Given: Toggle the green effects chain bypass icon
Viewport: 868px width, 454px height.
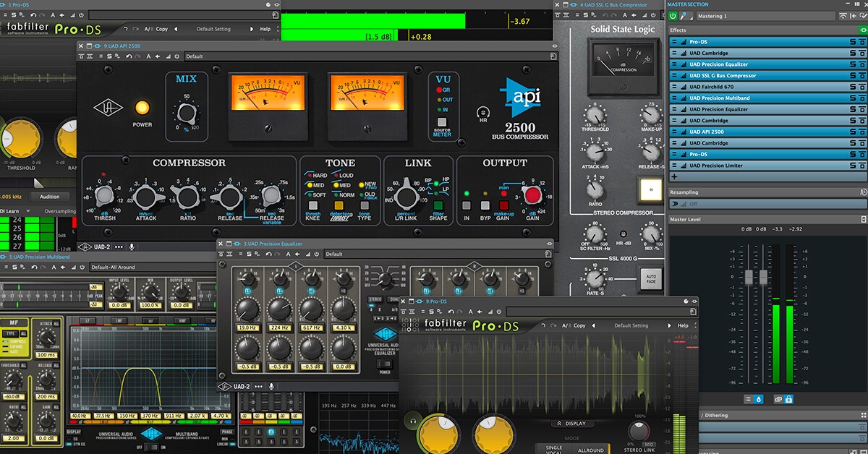Looking at the screenshot, I should [862, 30].
